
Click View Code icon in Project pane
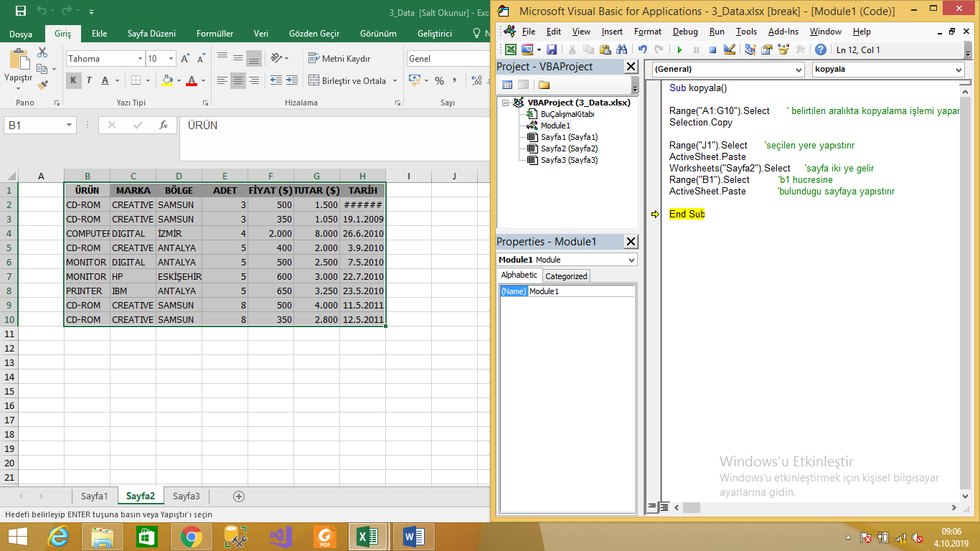507,85
